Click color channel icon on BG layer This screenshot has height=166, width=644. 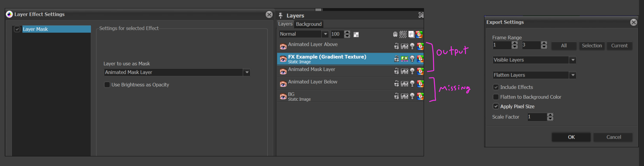pyautogui.click(x=420, y=96)
